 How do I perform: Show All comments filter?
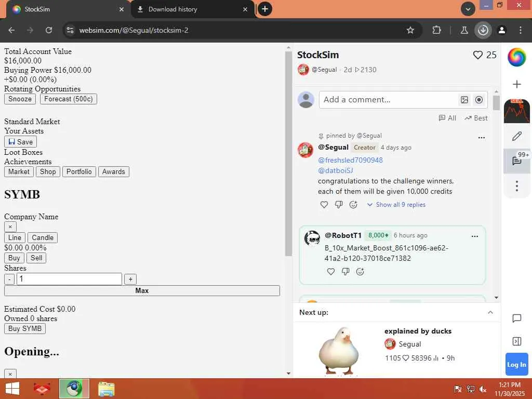[447, 118]
